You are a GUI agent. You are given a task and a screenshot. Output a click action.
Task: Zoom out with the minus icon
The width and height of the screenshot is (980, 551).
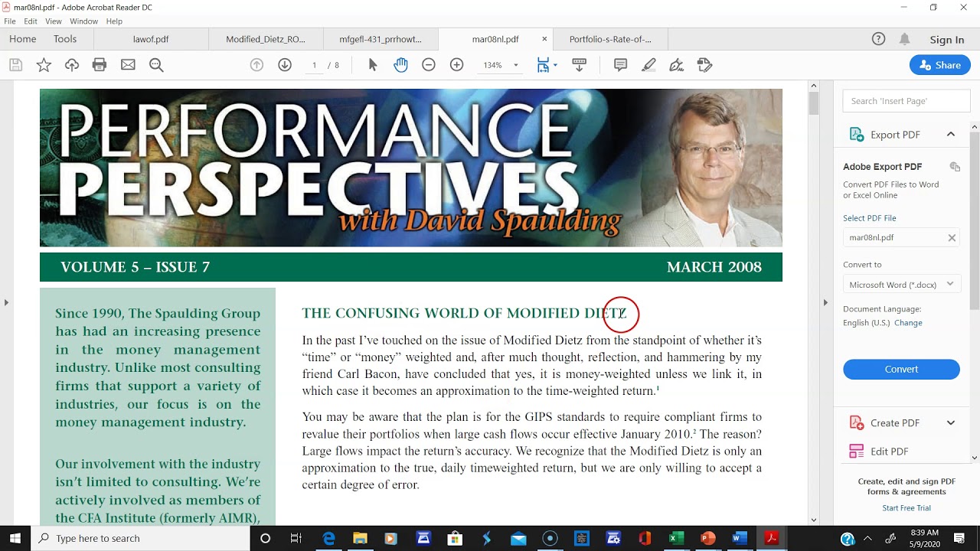pyautogui.click(x=429, y=65)
